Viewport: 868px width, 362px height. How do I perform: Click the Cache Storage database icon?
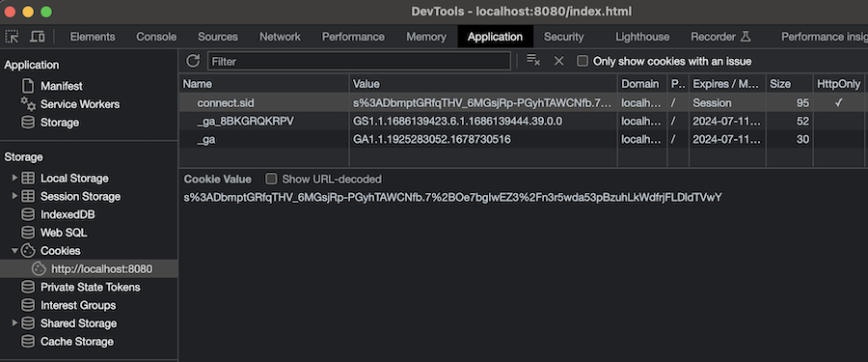[x=28, y=342]
